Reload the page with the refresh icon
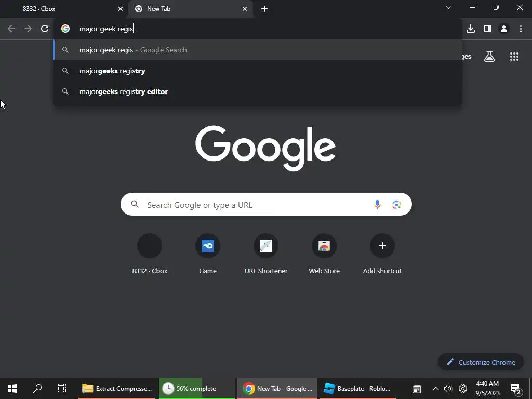This screenshot has height=399, width=532. coord(45,29)
